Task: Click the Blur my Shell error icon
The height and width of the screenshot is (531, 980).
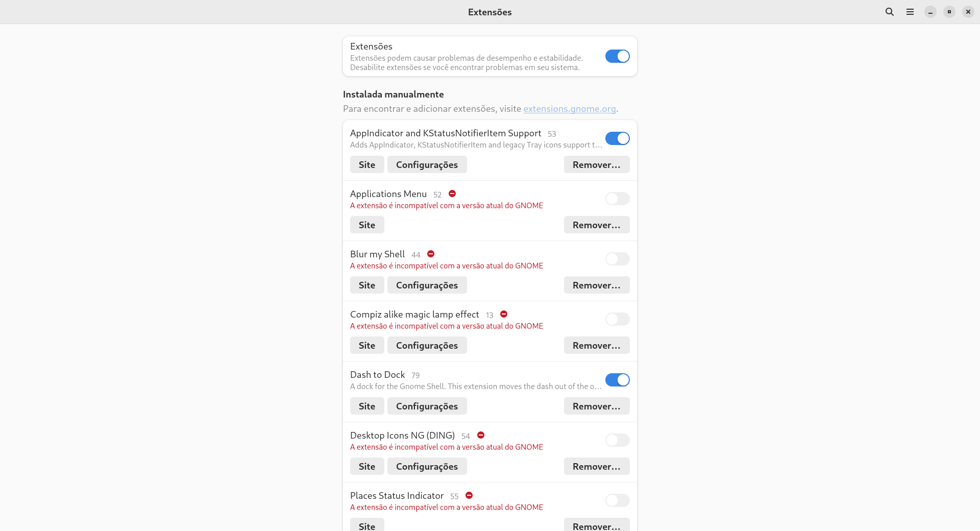Action: click(431, 254)
